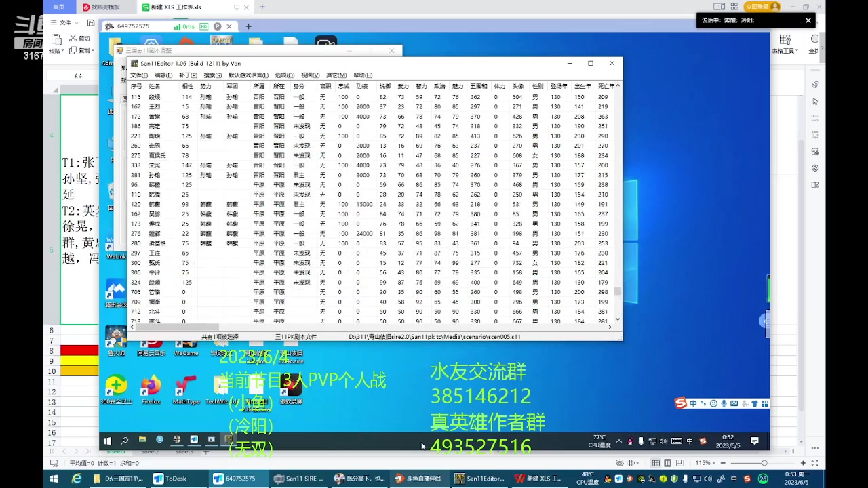Click the zoom-in plus button
The height and width of the screenshot is (488, 868).
(804, 463)
